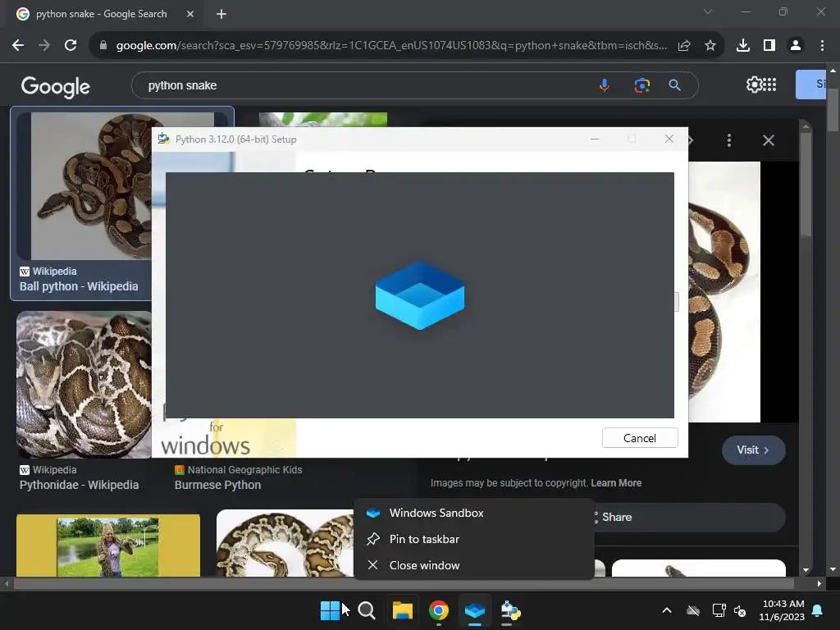Image resolution: width=840 pixels, height=630 pixels.
Task: Toggle Chrome side panel
Action: click(x=769, y=46)
